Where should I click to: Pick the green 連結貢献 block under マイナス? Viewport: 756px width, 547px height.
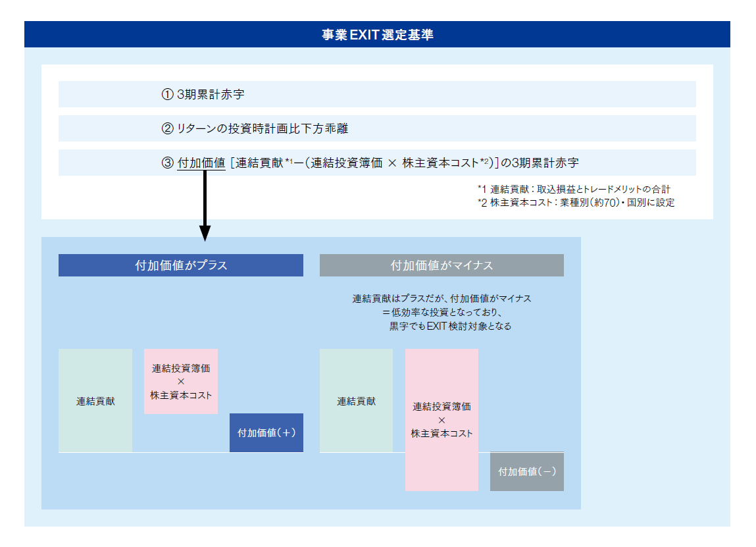click(x=356, y=401)
